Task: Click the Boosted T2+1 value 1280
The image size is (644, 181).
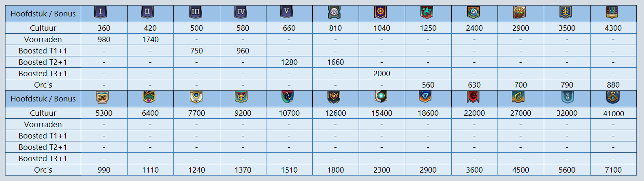Action: [x=289, y=62]
